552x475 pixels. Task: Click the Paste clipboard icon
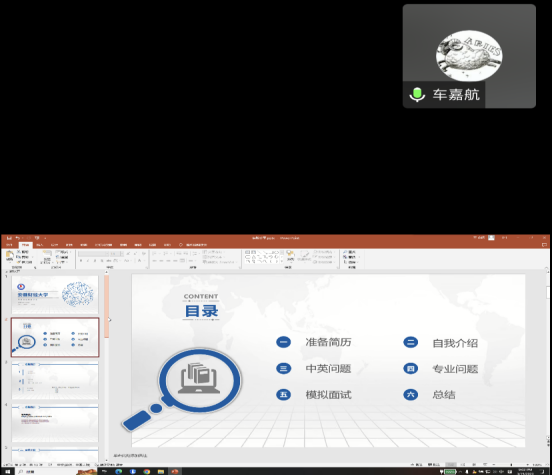pos(10,256)
